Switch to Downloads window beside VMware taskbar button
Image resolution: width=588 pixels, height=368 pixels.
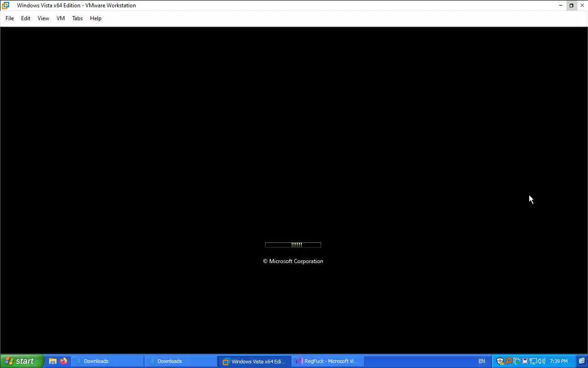pyautogui.click(x=181, y=361)
